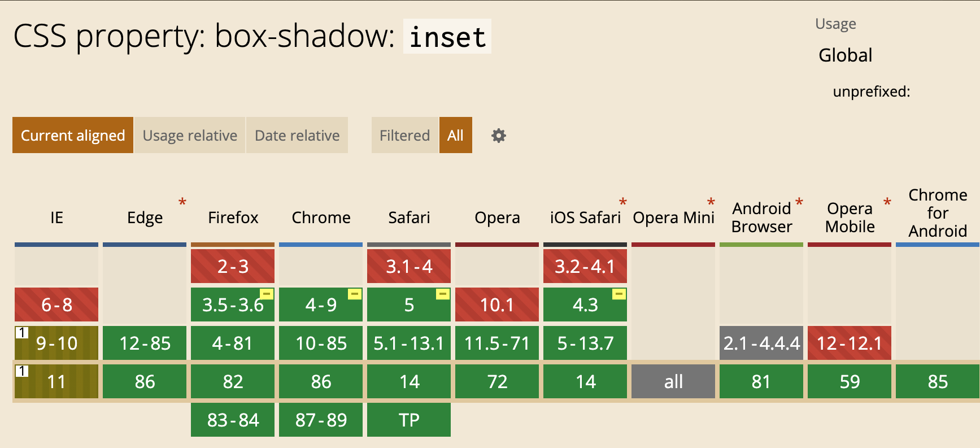
Task: Select Safari TP version cell
Action: click(x=409, y=420)
